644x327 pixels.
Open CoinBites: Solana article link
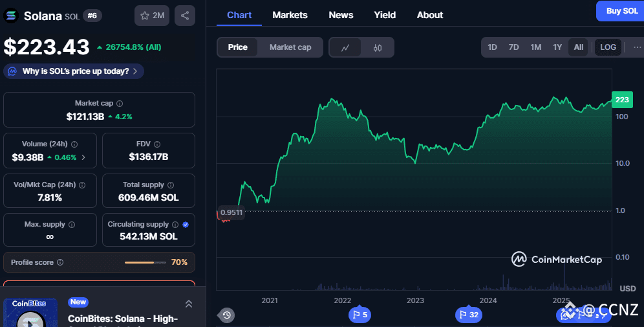tap(123, 319)
